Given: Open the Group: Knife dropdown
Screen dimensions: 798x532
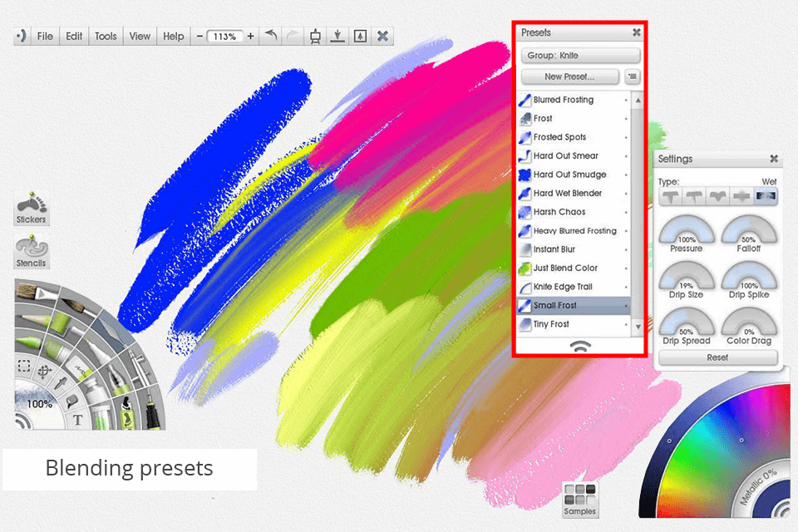Looking at the screenshot, I should click(580, 56).
